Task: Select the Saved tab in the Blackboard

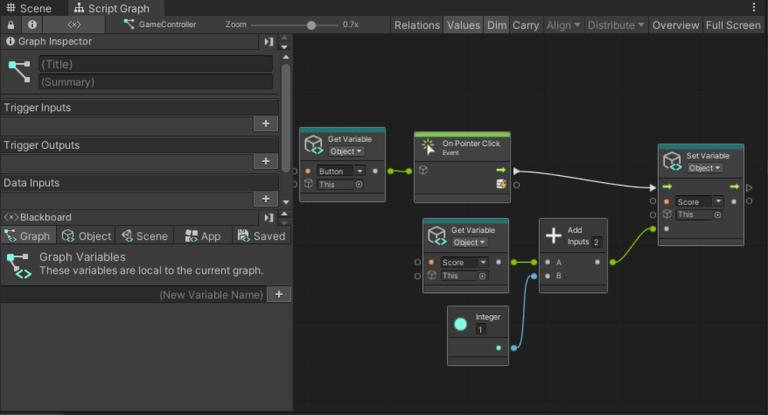Action: coord(260,236)
